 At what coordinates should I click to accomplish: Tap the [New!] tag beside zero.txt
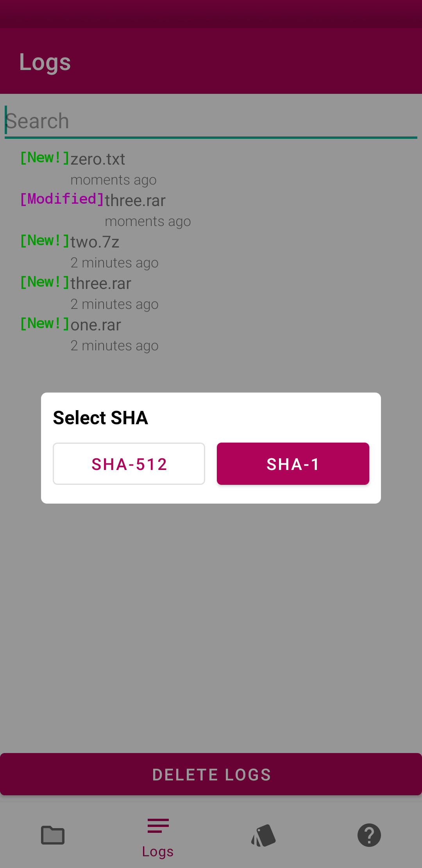(45, 158)
